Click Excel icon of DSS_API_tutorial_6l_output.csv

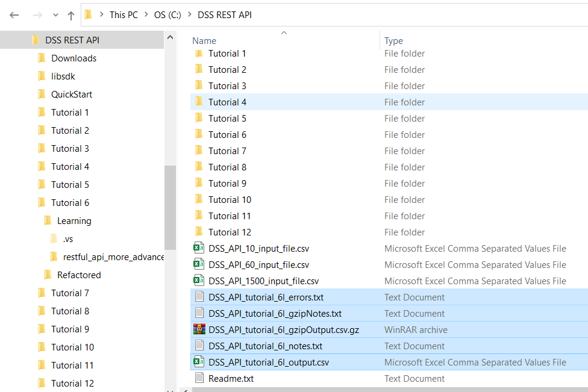coord(199,362)
